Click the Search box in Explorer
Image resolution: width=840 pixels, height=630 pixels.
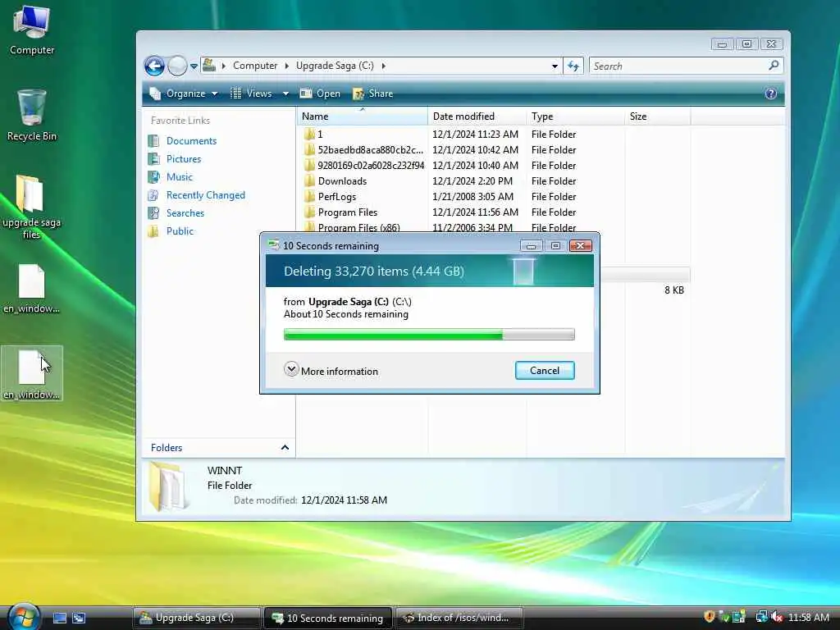(x=686, y=66)
